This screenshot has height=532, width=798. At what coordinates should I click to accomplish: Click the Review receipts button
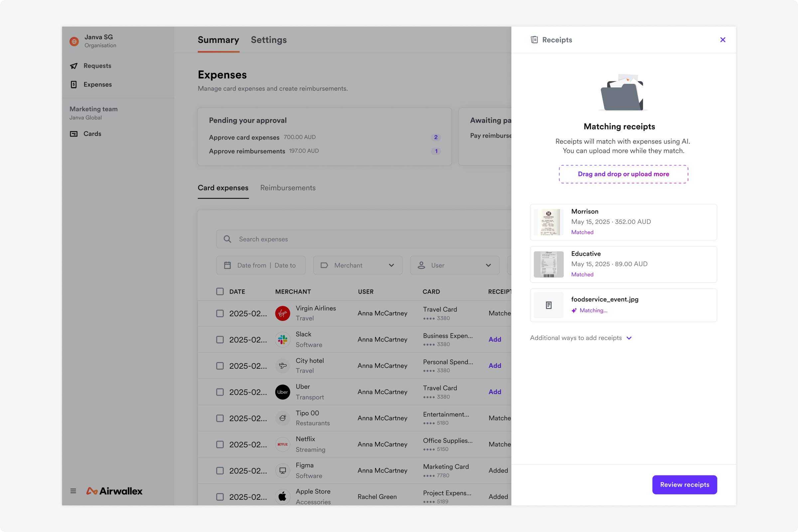pos(684,484)
